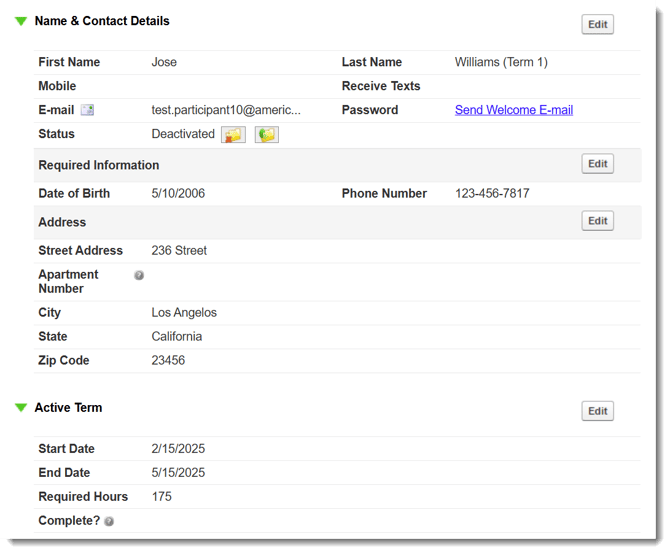The height and width of the screenshot is (553, 670).
Task: Click the Date of Birth value 5/10/2006
Action: [x=178, y=194]
